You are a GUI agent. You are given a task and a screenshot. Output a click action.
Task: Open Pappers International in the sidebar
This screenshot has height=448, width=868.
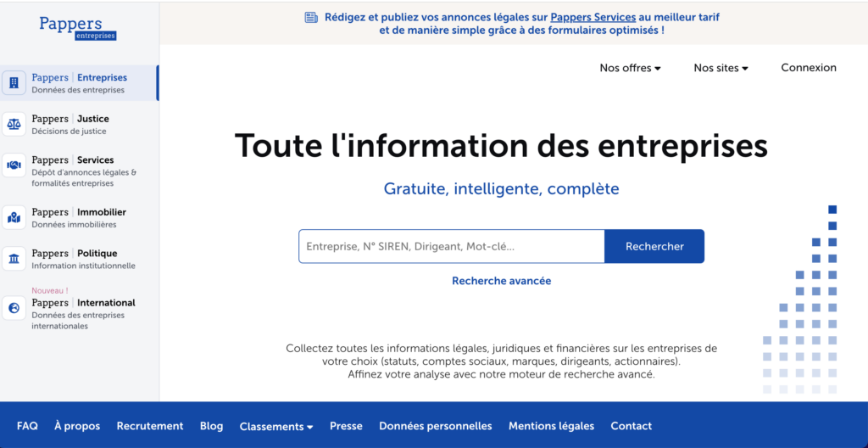[79, 310]
